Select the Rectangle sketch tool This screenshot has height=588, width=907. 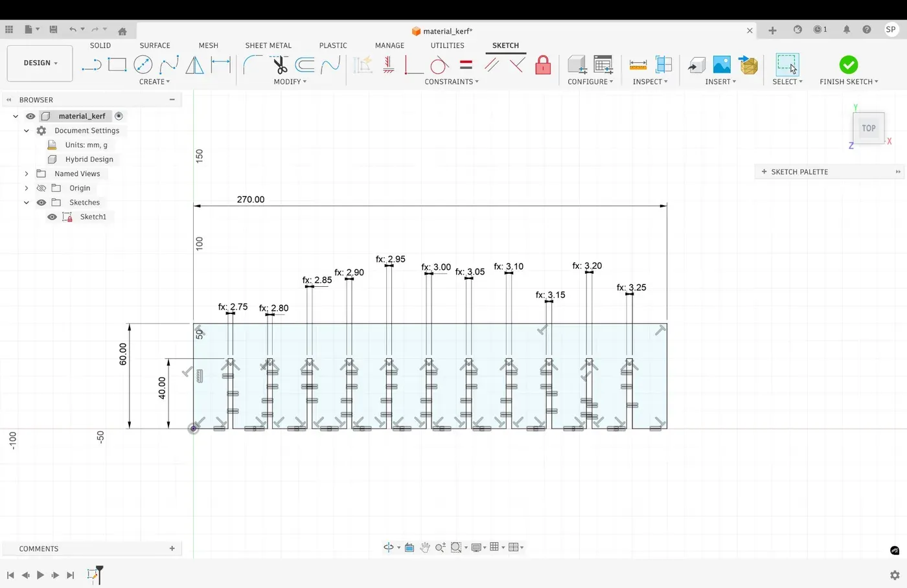(117, 65)
